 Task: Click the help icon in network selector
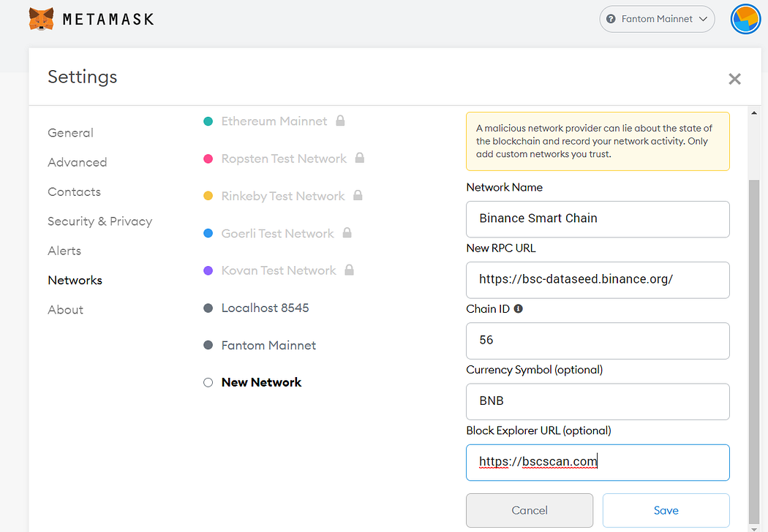611,19
